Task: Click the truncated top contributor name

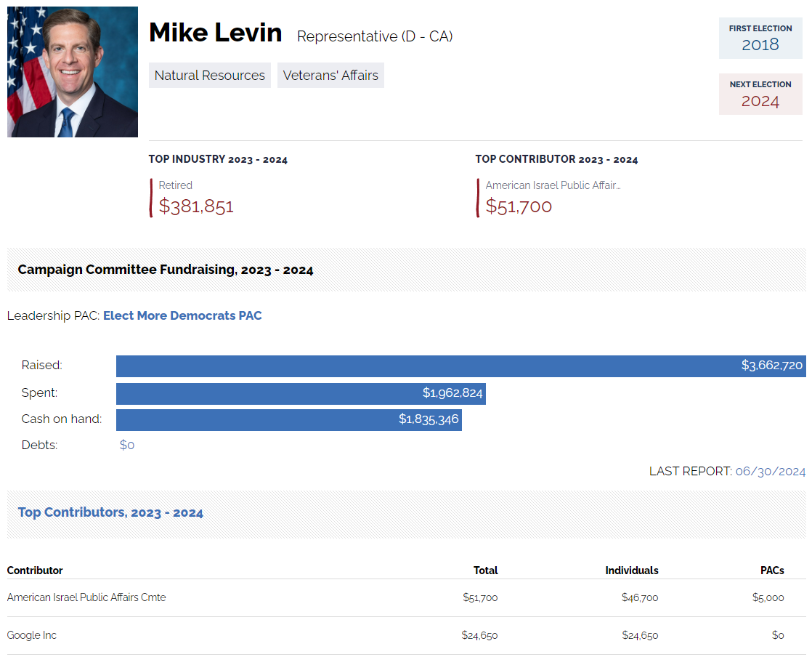Action: click(553, 185)
